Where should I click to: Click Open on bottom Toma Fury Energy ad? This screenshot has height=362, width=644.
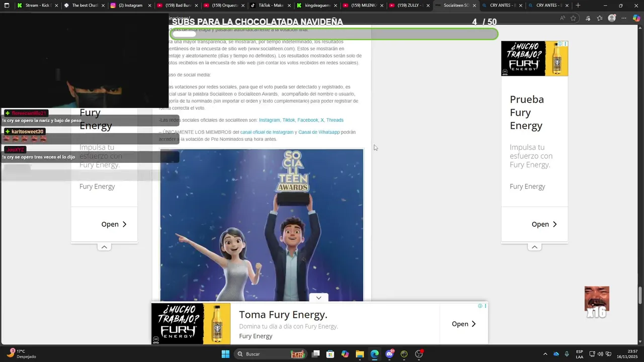coord(463,324)
